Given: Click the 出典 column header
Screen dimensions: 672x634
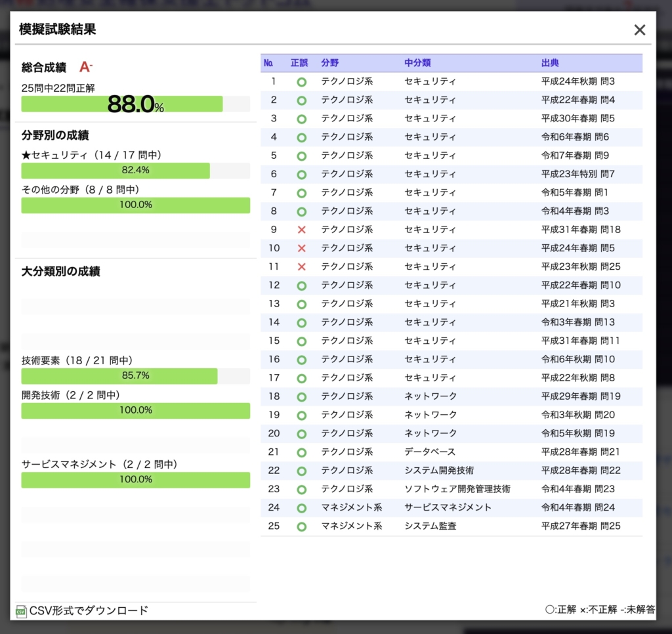Looking at the screenshot, I should pyautogui.click(x=550, y=63).
